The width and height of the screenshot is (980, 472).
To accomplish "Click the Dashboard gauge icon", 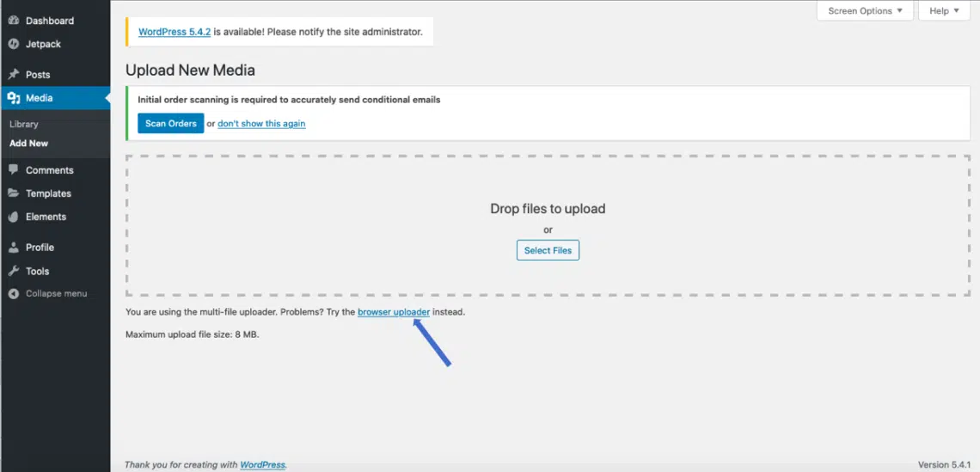I will pyautogui.click(x=13, y=21).
